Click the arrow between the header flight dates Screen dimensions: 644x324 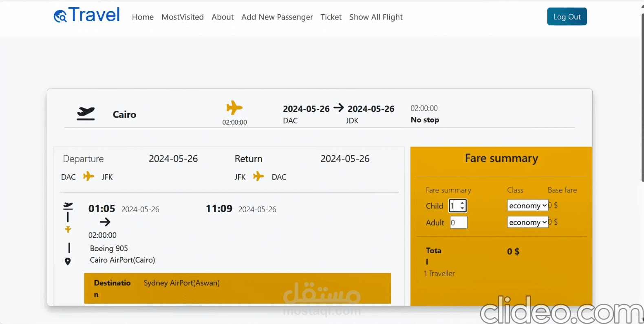pyautogui.click(x=339, y=108)
